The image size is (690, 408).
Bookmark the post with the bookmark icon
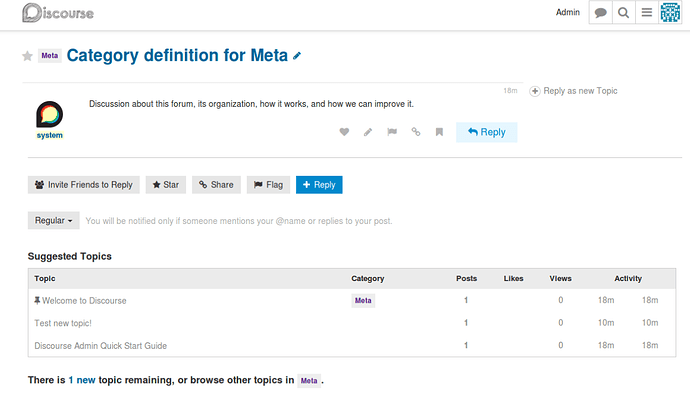tap(439, 132)
